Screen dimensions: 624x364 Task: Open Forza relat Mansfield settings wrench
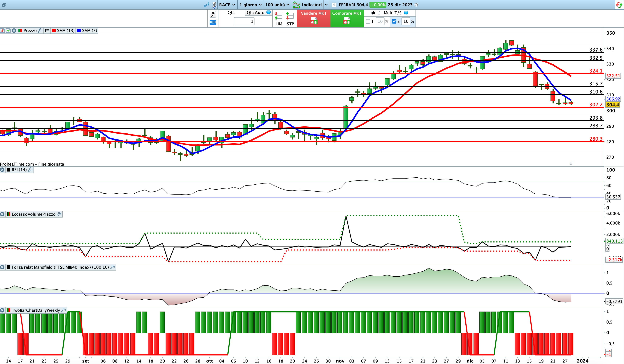click(x=113, y=267)
